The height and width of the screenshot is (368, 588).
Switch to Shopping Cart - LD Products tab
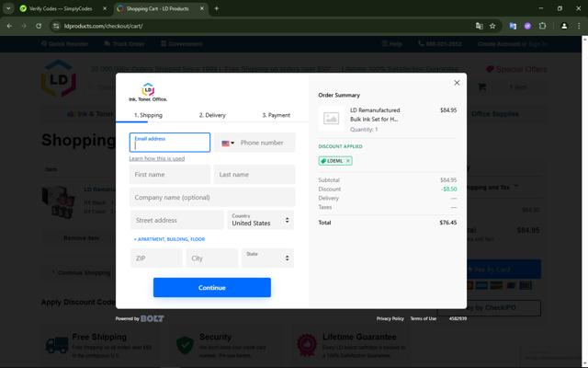pos(157,8)
